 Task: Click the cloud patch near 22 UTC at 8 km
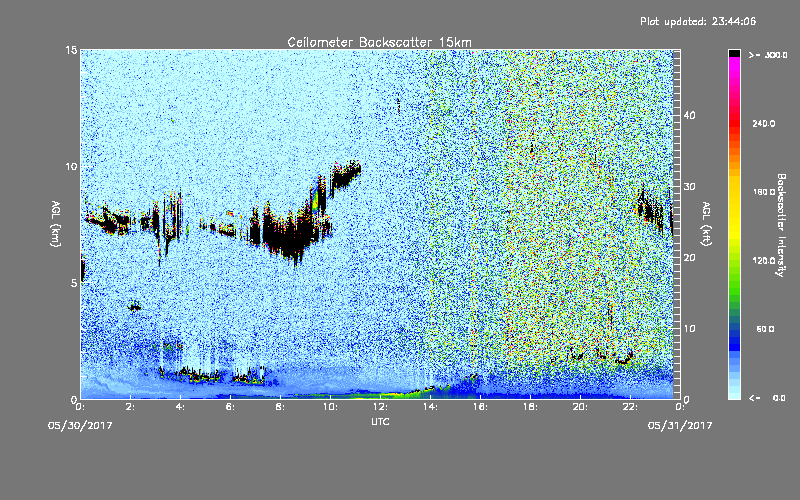click(649, 210)
